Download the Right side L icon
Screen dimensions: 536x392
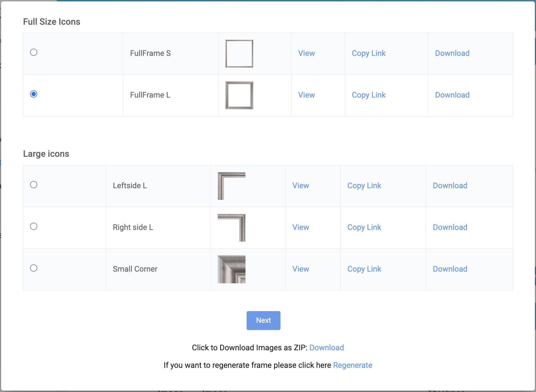coord(450,227)
